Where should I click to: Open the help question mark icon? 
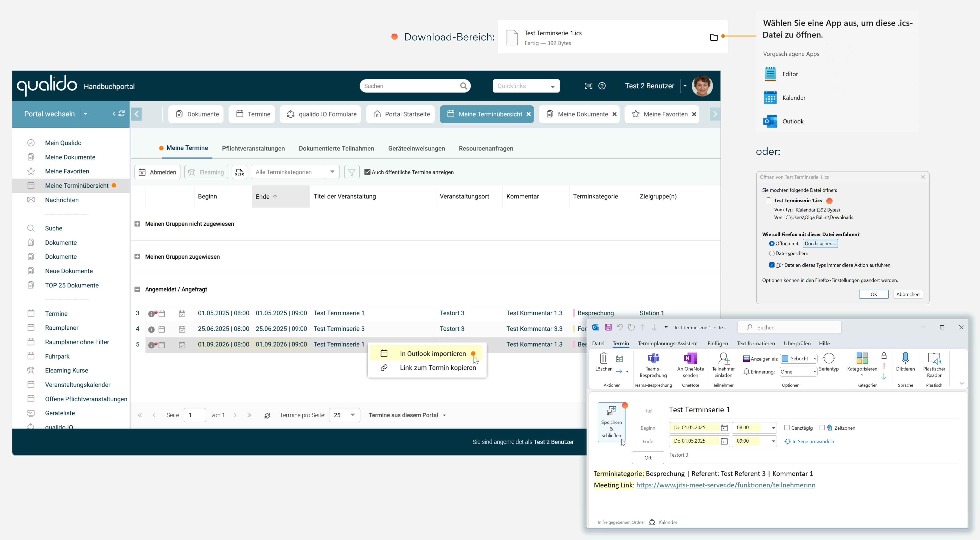[602, 86]
